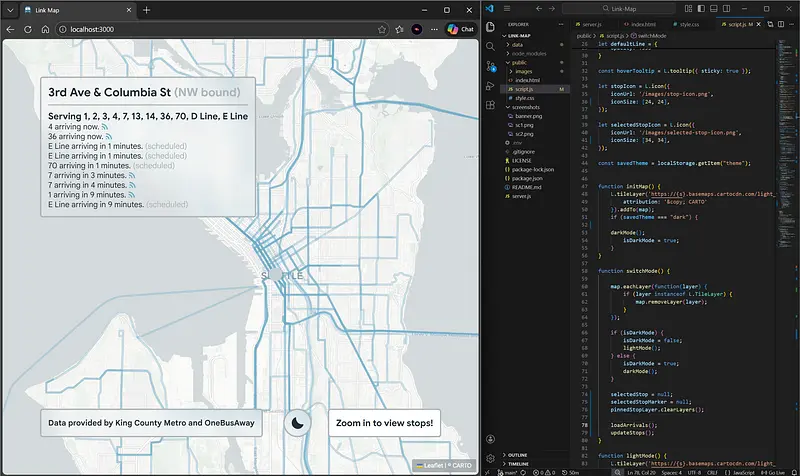Open the Search view in activity bar
The height and width of the screenshot is (476, 800).
[x=490, y=45]
